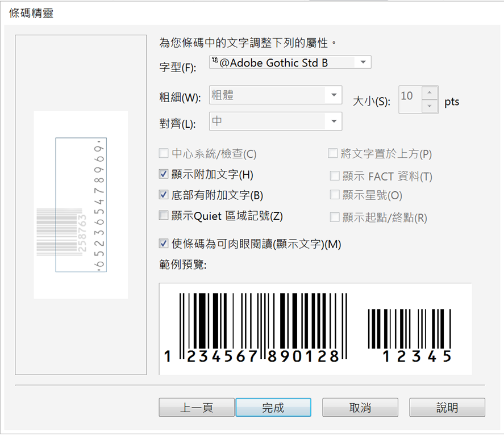
Task: Toggle 中心系統/檢查 checkbox
Action: tap(164, 153)
